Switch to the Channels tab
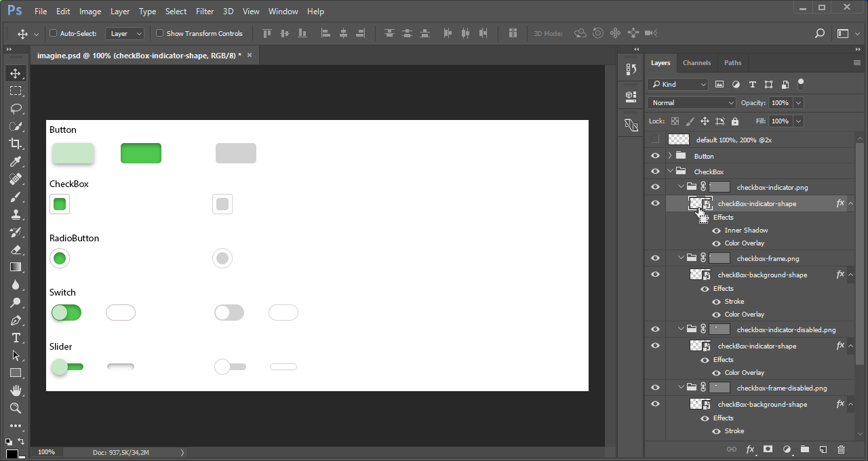The image size is (868, 461). pyautogui.click(x=696, y=63)
